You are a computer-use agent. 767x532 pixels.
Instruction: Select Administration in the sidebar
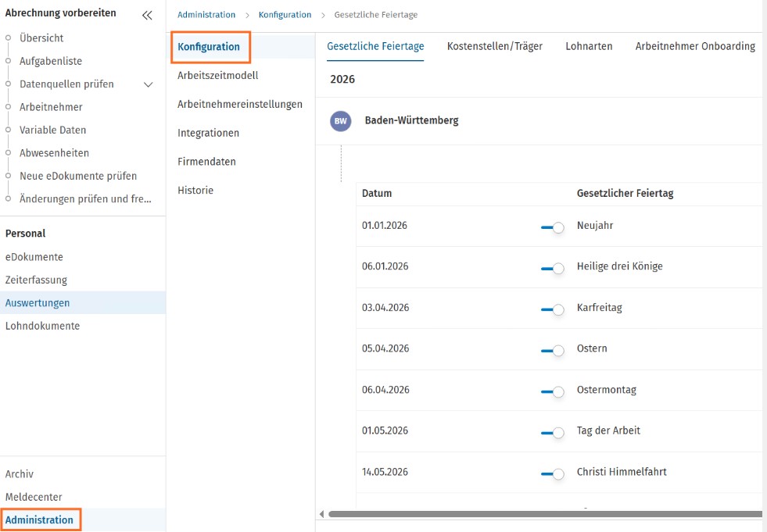click(x=39, y=520)
